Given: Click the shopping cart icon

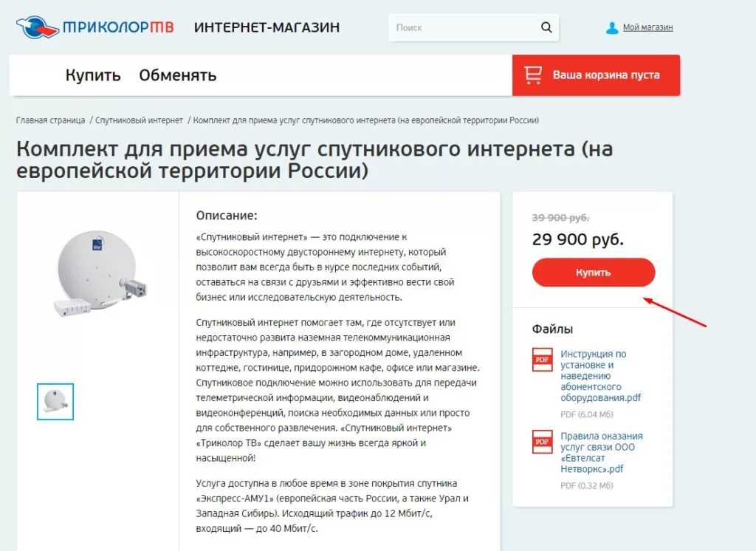Looking at the screenshot, I should (x=533, y=75).
